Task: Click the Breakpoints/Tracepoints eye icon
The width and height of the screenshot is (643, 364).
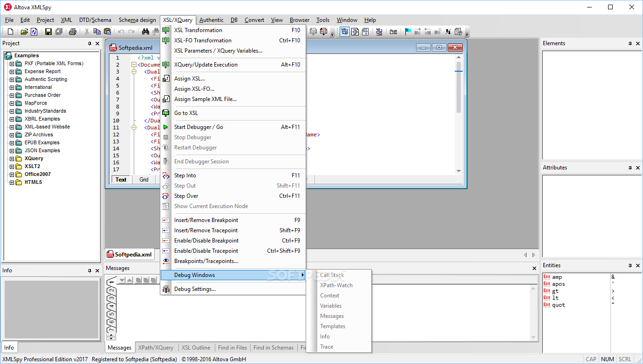Action: [166, 261]
